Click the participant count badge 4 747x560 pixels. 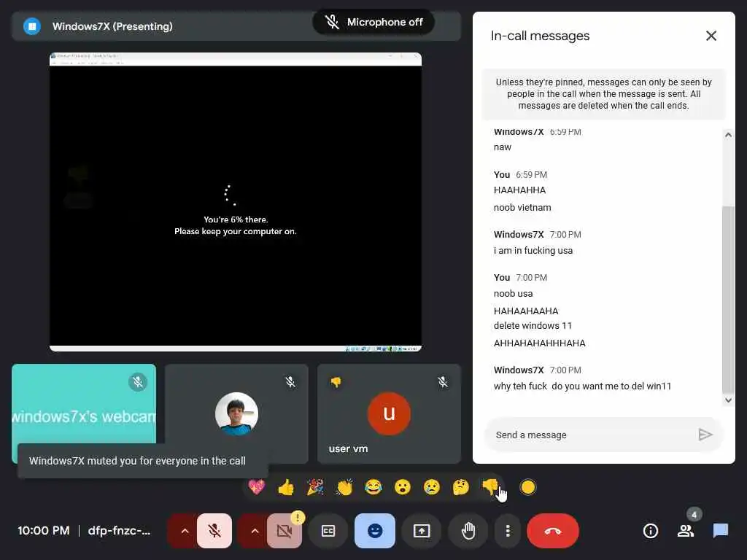pos(694,514)
